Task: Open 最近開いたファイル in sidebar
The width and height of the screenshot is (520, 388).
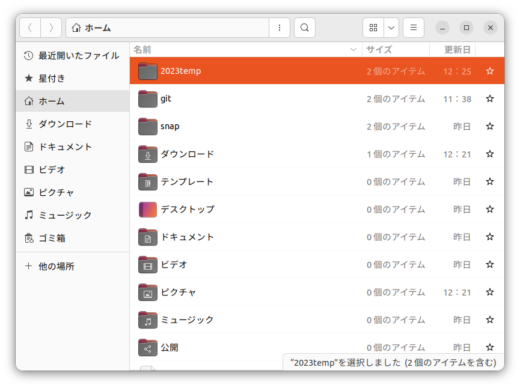Action: click(73, 55)
